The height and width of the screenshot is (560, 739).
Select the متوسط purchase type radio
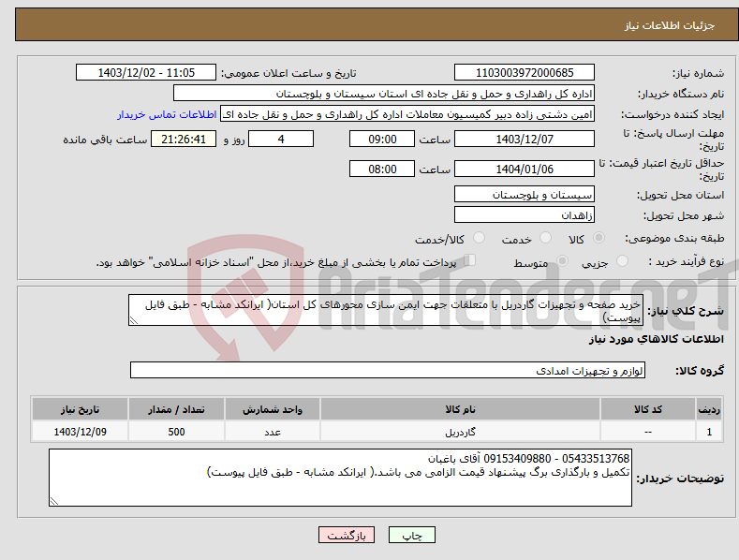[x=562, y=260]
